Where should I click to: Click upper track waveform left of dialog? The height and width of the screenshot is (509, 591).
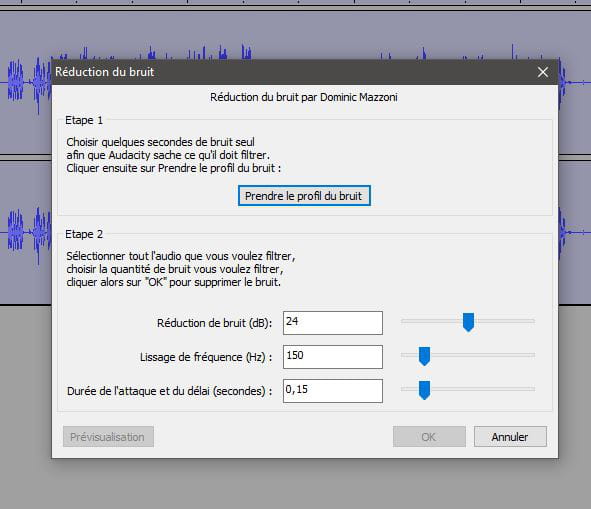(x=26, y=82)
